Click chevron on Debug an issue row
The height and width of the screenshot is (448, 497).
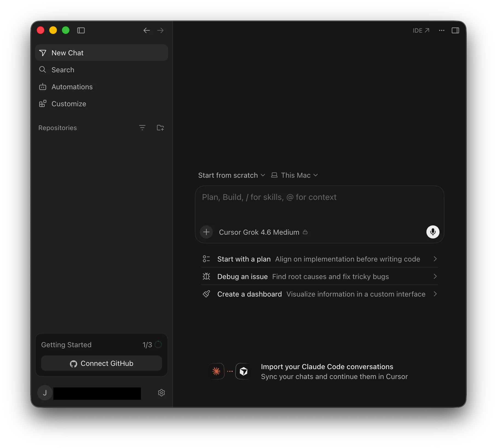tap(435, 277)
